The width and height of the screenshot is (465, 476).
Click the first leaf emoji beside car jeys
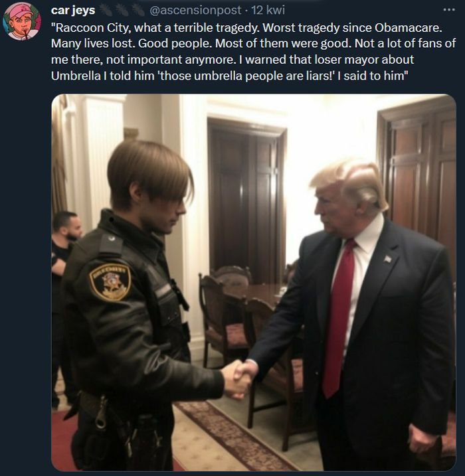tap(106, 10)
